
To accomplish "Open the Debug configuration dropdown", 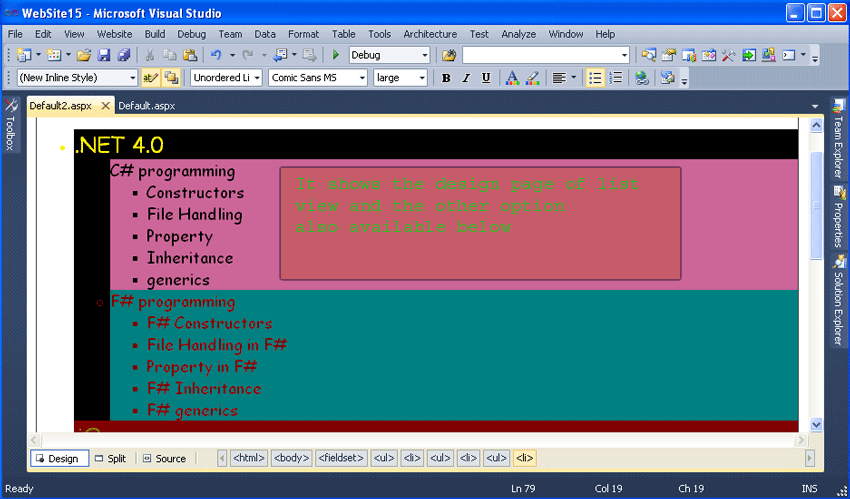I will 425,55.
